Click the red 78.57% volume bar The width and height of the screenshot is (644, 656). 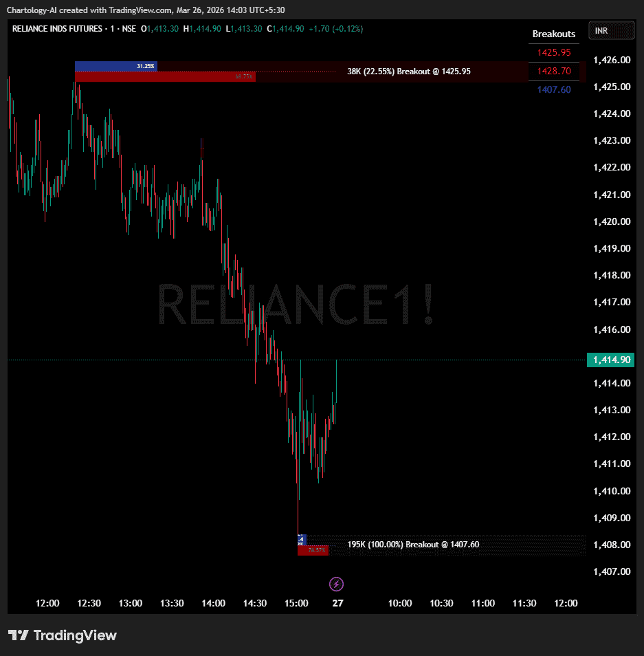coord(313,551)
